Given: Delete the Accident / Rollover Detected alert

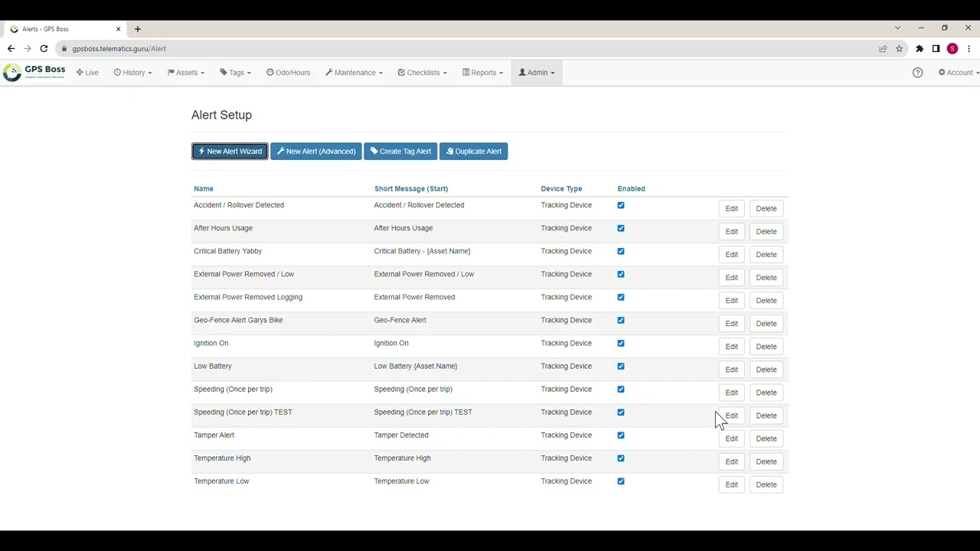Looking at the screenshot, I should 766,209.
